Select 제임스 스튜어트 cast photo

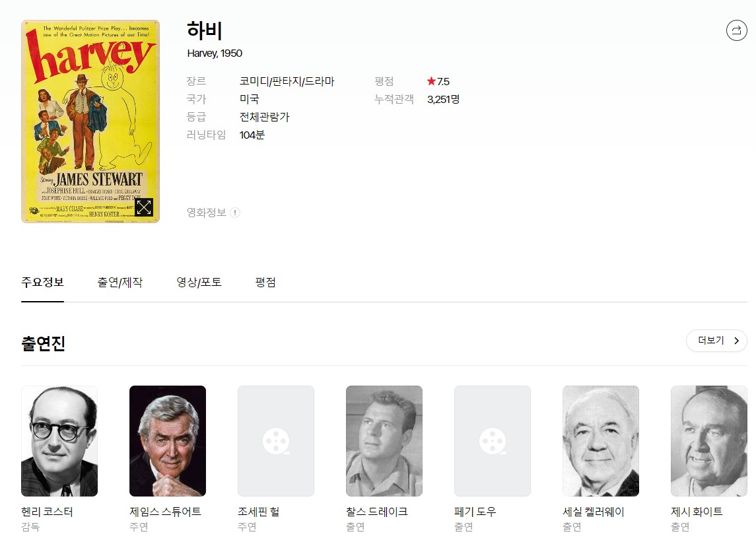point(167,441)
